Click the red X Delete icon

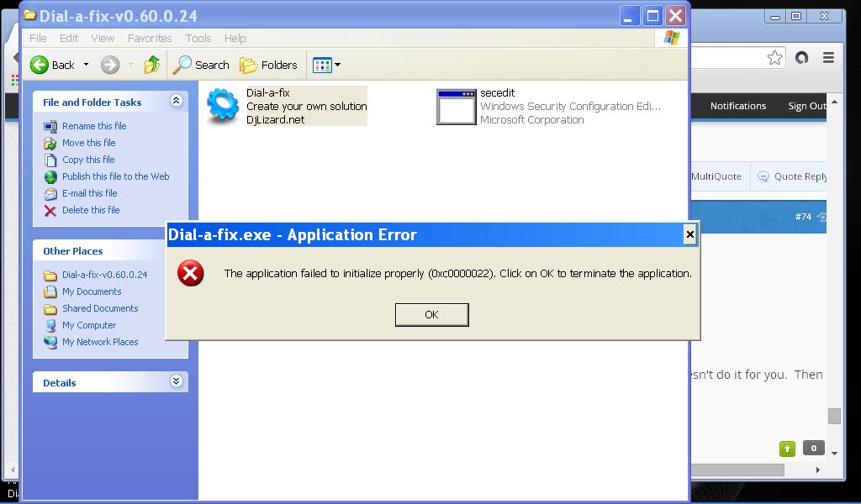pos(50,211)
